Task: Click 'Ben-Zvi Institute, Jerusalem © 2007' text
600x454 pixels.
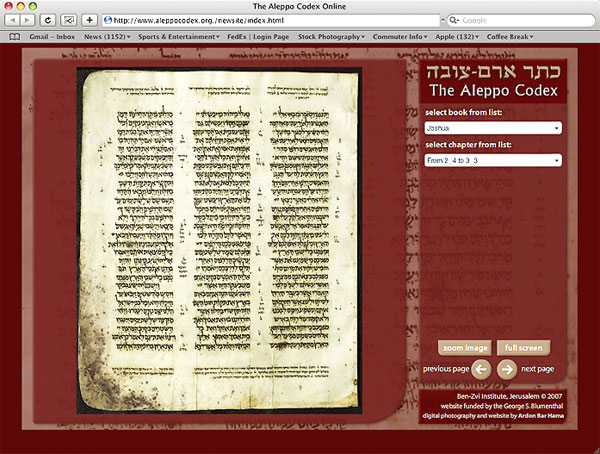Action: pyautogui.click(x=509, y=397)
